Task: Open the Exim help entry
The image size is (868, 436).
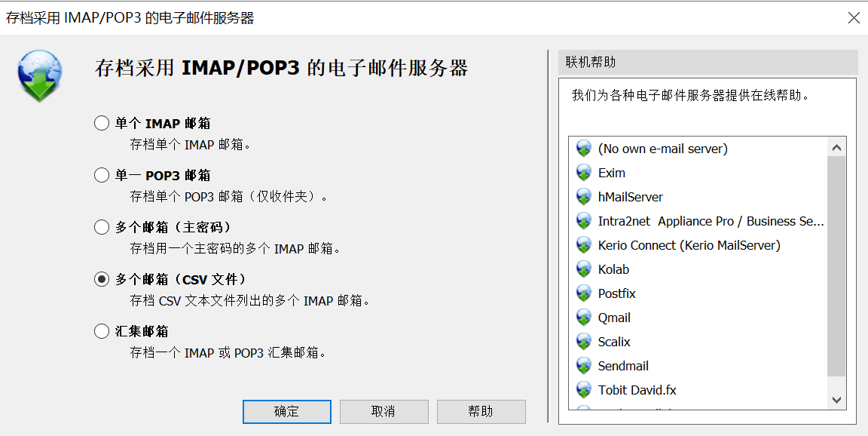Action: (x=612, y=173)
